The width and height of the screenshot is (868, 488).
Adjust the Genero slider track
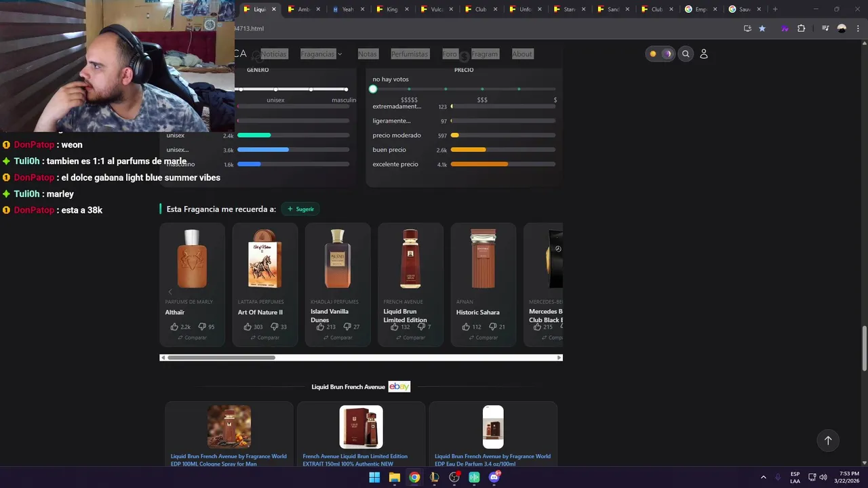293,89
